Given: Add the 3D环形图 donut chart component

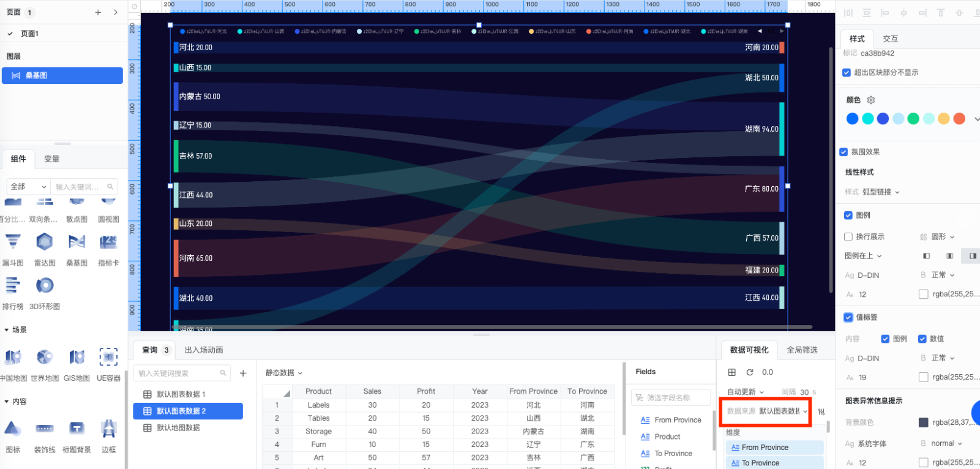Looking at the screenshot, I should point(45,293).
